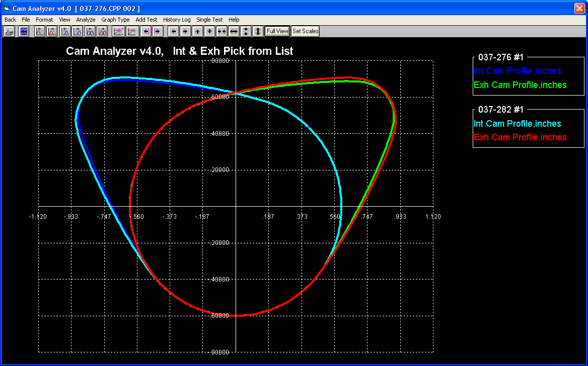Move the magenta cursor line left
588x366 pixels.
[x=145, y=32]
